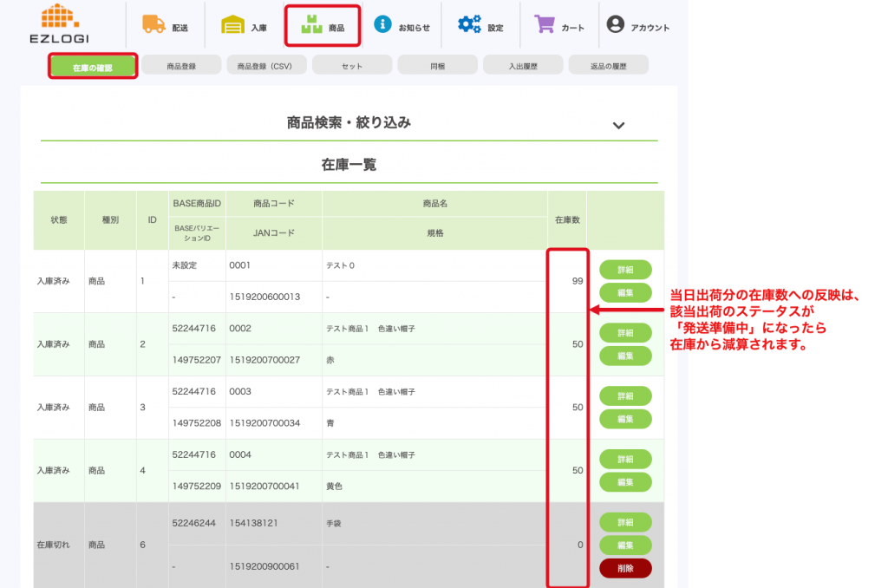Open お知らせ info icon
Viewport: 888px width, 588px height.
click(x=382, y=24)
